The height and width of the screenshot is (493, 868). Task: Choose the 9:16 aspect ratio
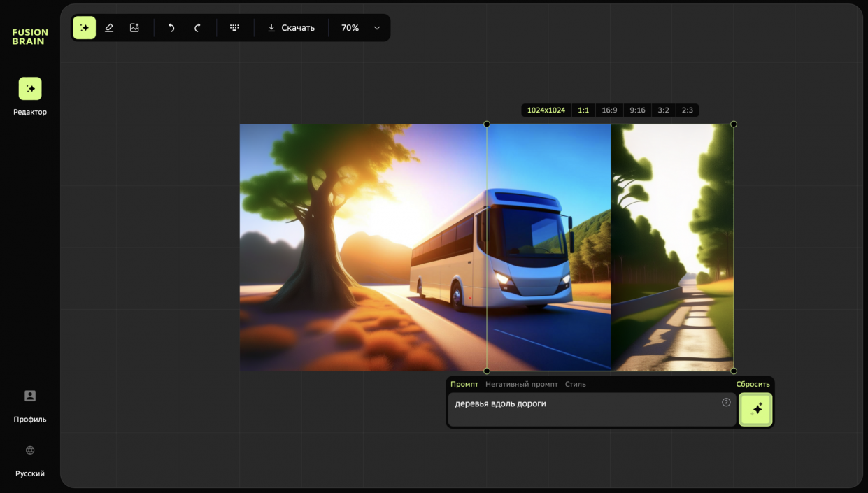click(637, 110)
